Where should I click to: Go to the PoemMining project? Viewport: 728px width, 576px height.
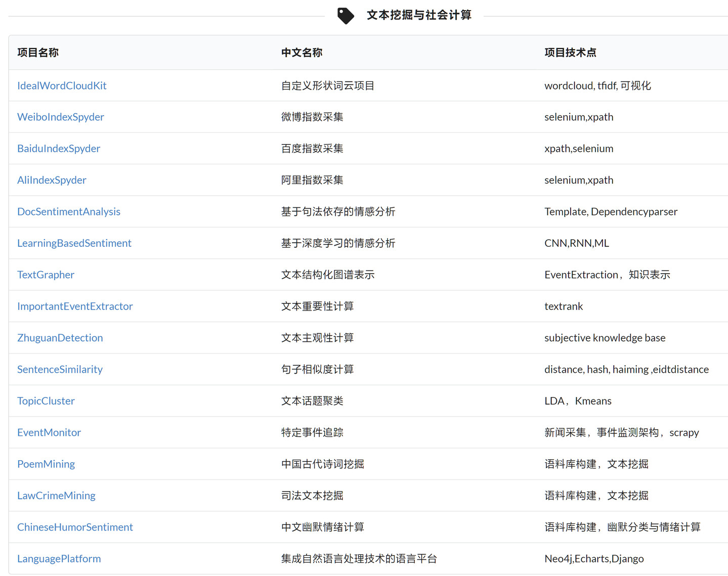(46, 464)
